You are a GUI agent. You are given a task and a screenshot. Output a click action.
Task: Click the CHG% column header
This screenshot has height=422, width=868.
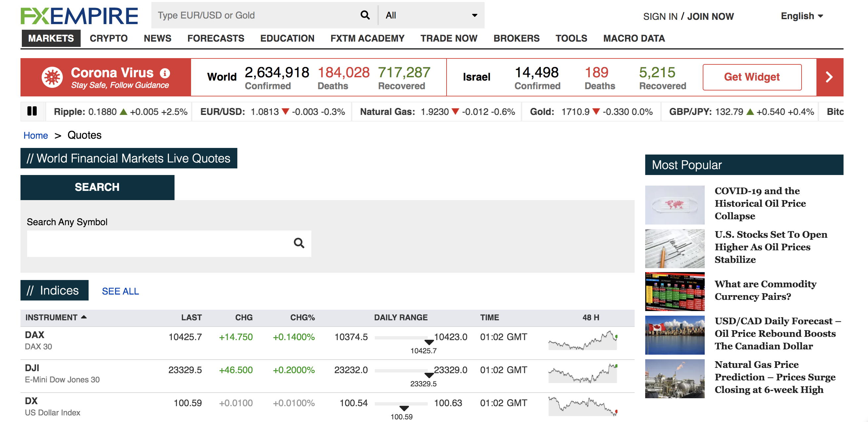tap(302, 317)
